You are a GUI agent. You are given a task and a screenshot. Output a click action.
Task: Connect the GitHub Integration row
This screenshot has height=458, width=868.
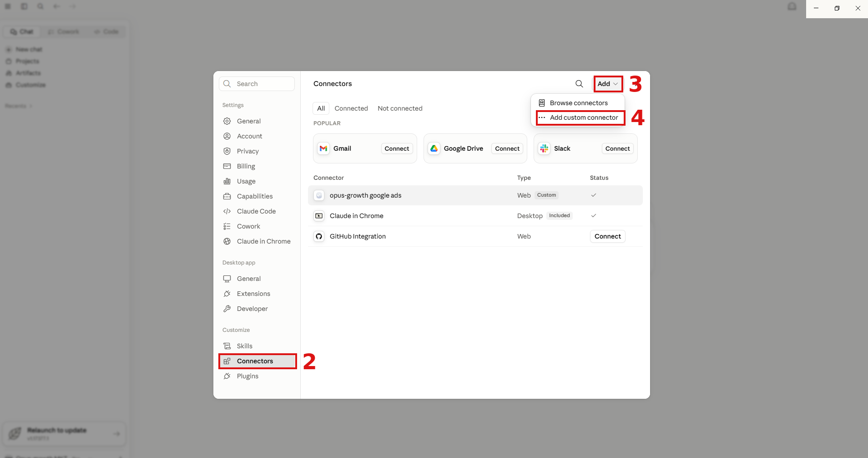click(x=607, y=236)
